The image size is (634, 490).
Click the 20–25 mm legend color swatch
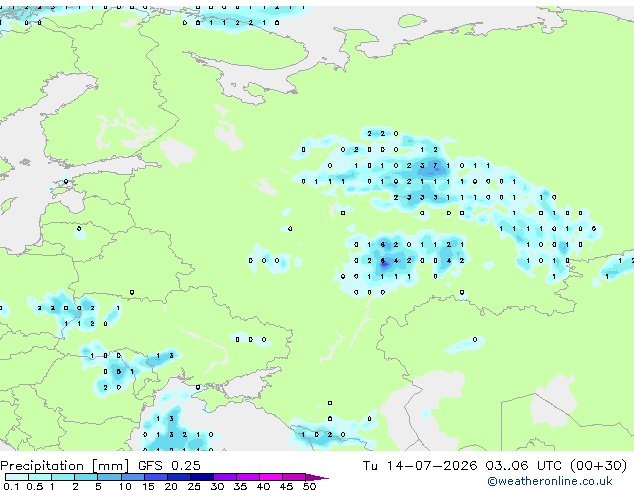(x=178, y=477)
